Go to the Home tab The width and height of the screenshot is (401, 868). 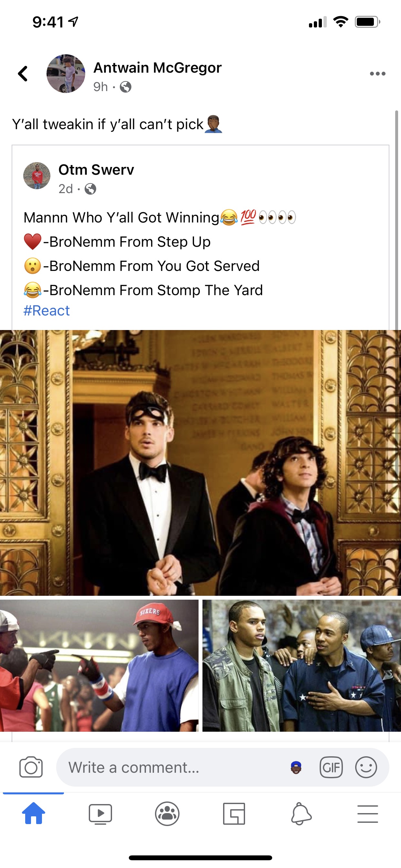(33, 813)
